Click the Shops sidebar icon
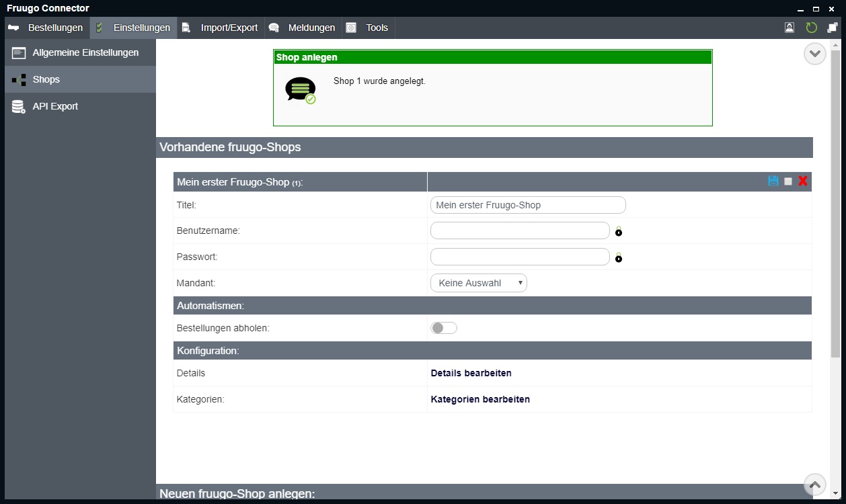Viewport: 846px width, 504px height. 19,79
